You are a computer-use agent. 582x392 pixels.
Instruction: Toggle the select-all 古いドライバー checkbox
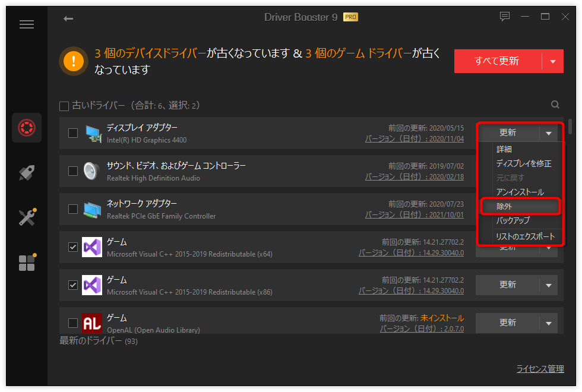coord(64,106)
